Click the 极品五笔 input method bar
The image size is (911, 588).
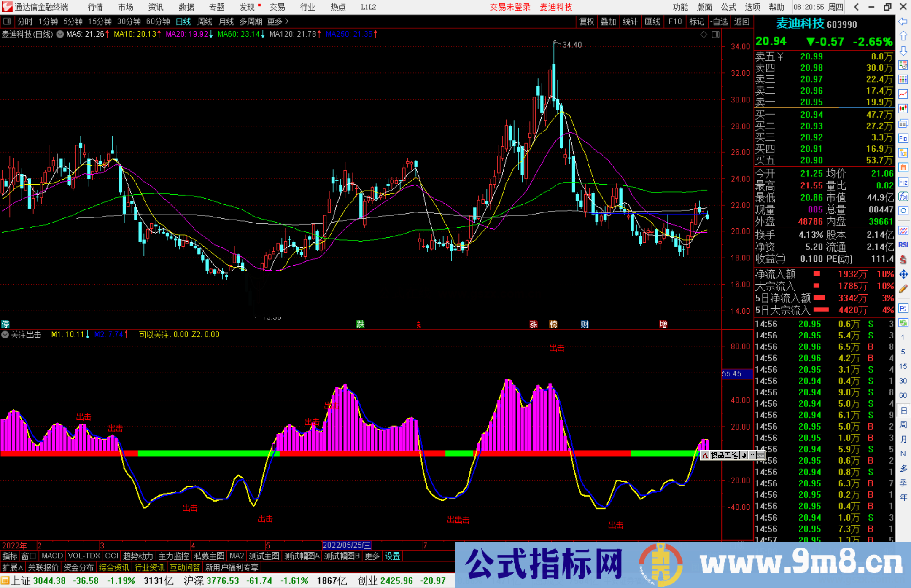pyautogui.click(x=723, y=456)
